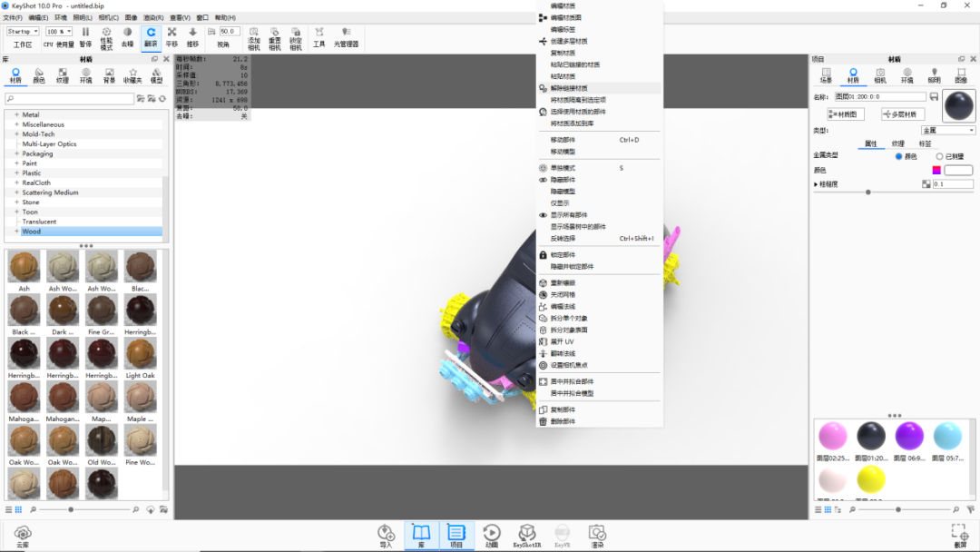Toggle the Library (库) panel button
Viewport: 980px width, 552px height.
pos(421,537)
